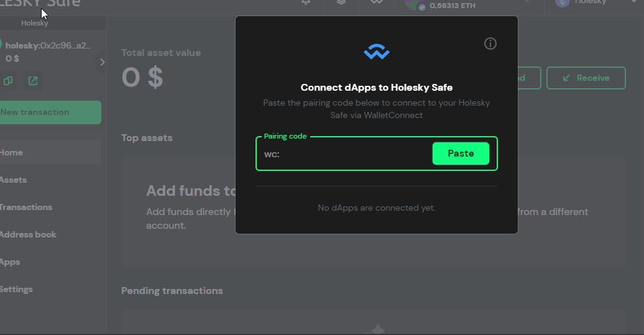Click the Holesky label above the Safe address
Viewport: 644px width, 335px height.
(35, 23)
